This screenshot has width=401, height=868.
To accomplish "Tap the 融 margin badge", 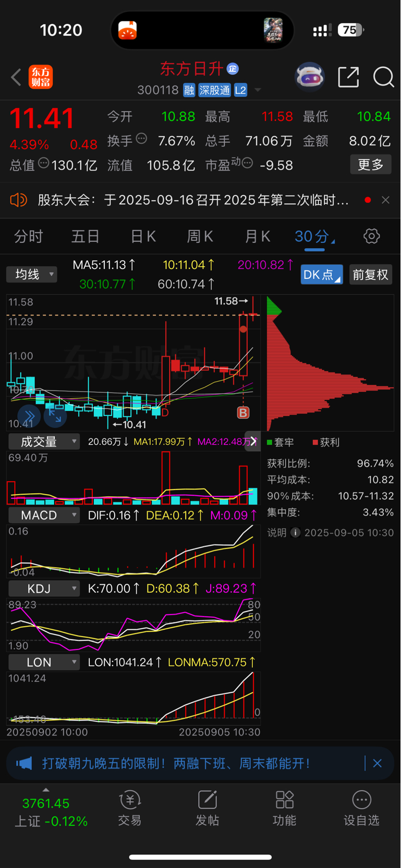I will point(189,90).
